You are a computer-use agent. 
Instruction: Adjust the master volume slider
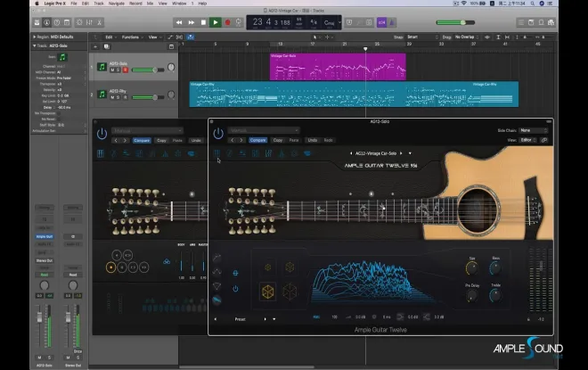pyautogui.click(x=455, y=22)
